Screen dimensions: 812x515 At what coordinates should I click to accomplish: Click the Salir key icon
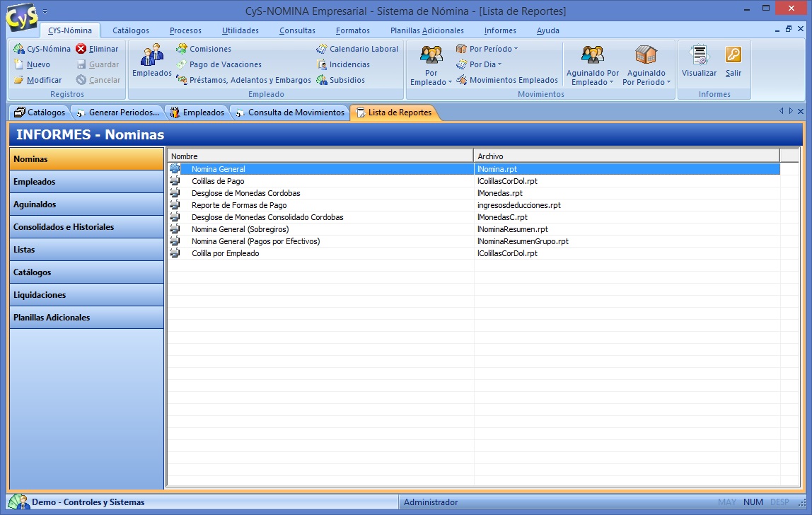[x=733, y=54]
